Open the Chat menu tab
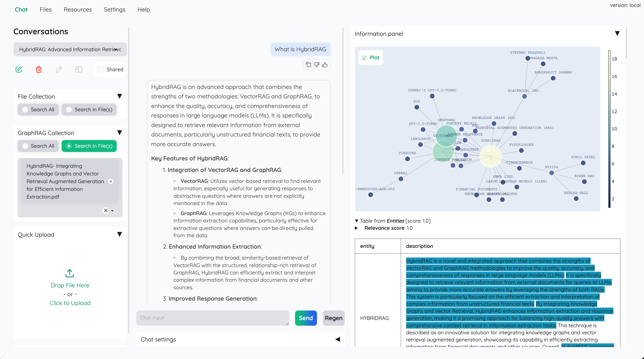 point(21,9)
